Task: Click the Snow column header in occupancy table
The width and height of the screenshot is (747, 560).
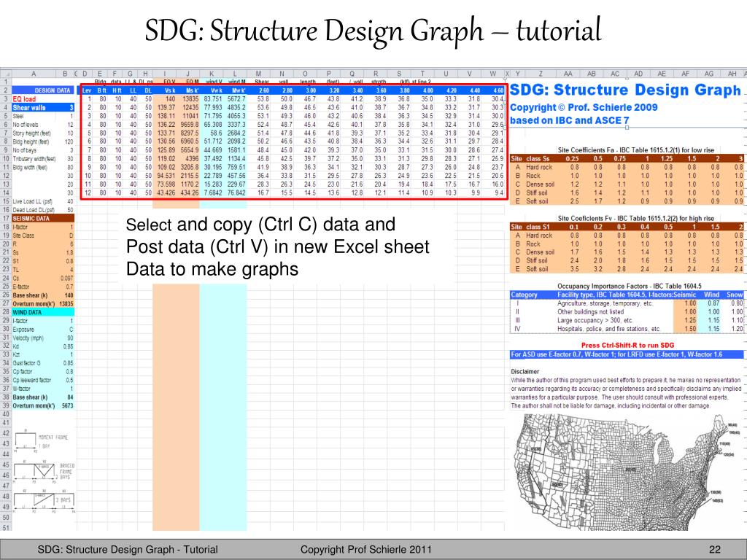Action: (734, 295)
